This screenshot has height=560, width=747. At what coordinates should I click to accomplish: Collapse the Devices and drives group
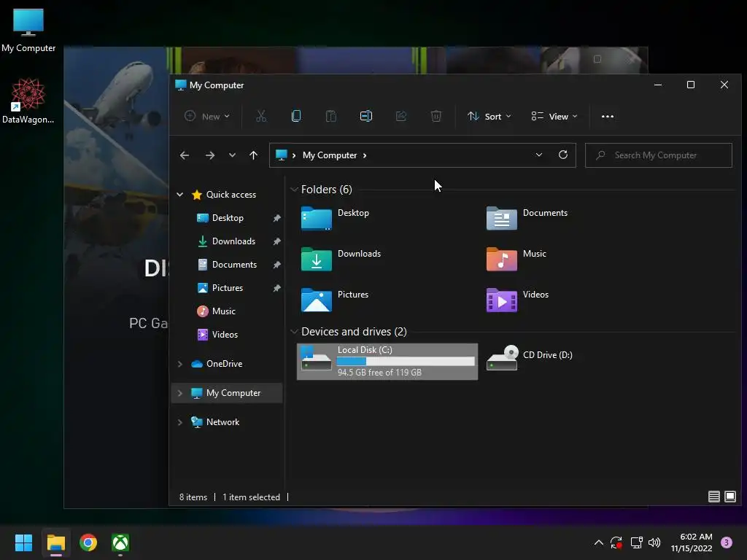[x=295, y=332]
